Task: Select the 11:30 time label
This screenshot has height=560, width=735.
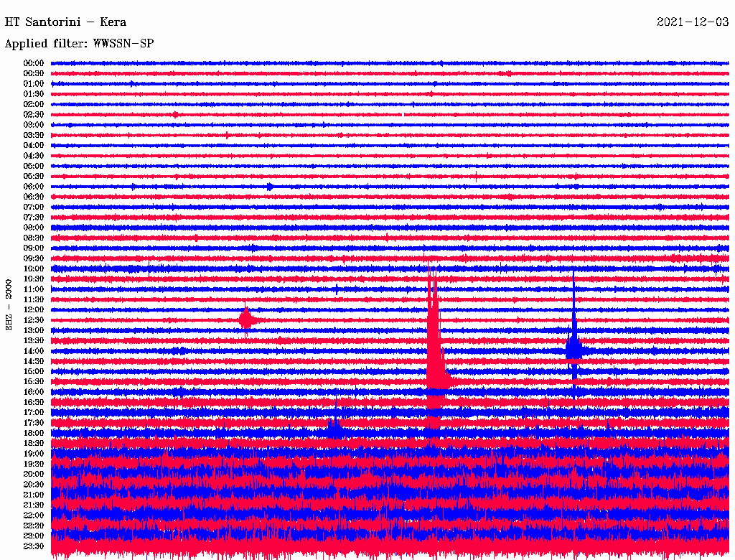Action: click(34, 299)
